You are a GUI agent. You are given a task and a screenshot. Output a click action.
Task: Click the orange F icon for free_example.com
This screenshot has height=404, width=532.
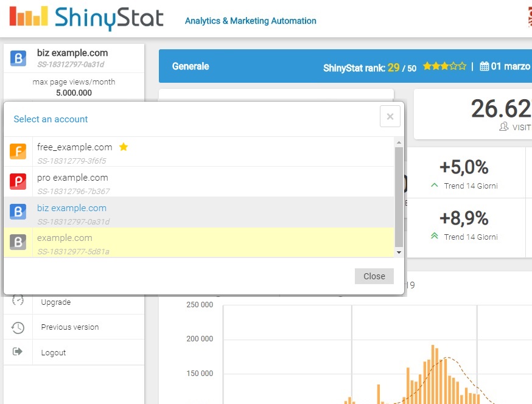coord(18,151)
